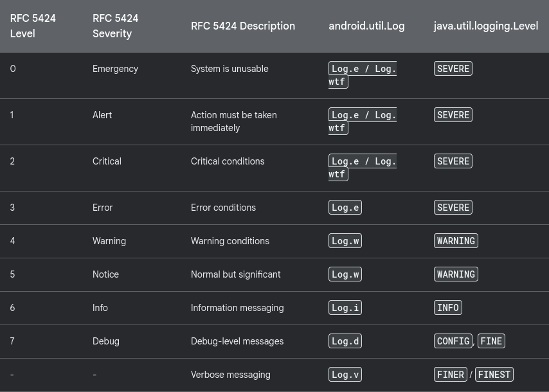549x392 pixels.
Task: Click Log.w code in the Notice row
Action: [x=345, y=274]
